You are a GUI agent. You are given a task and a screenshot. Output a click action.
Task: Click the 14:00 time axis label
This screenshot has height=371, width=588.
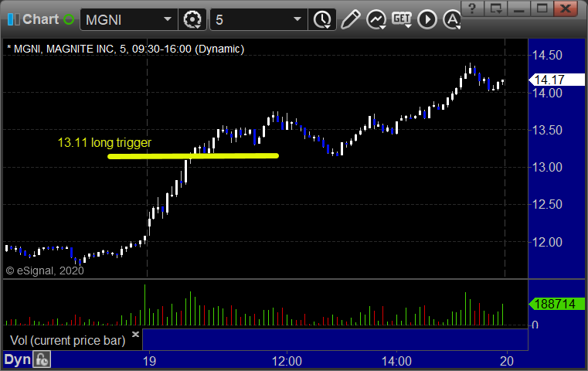(396, 361)
